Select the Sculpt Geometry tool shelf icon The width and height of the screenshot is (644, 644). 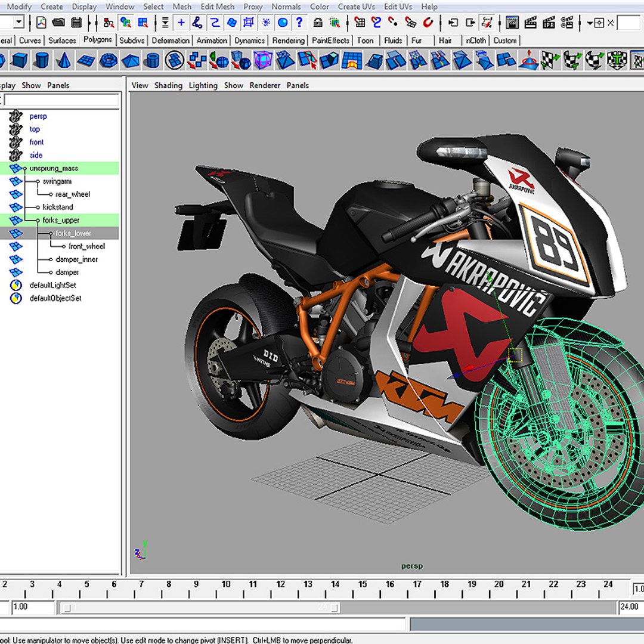(x=528, y=60)
